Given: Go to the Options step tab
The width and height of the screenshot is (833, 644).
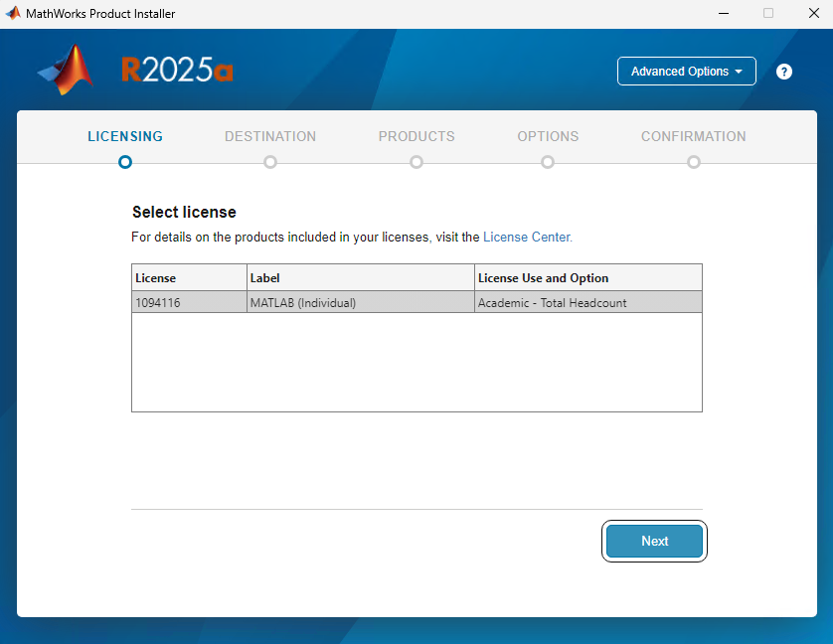Looking at the screenshot, I should [x=548, y=136].
